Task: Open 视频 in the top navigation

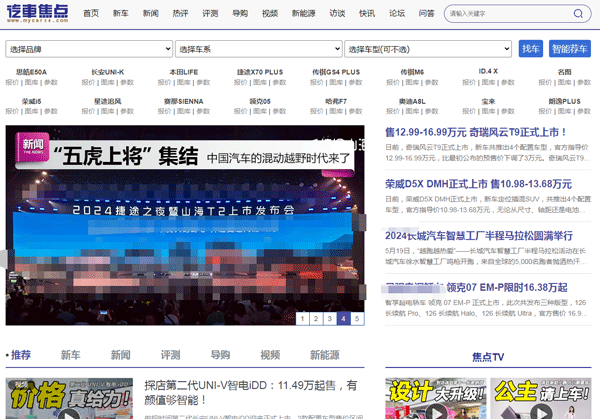Action: tap(270, 13)
